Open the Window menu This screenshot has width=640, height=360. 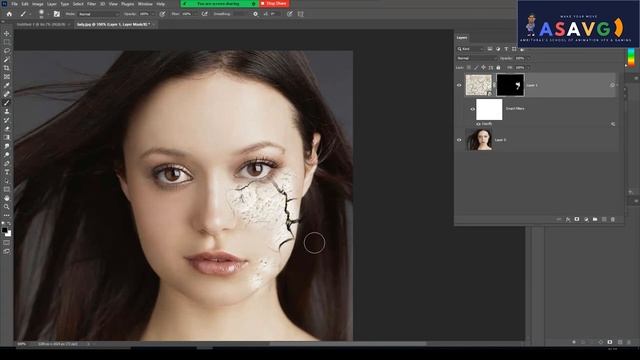click(x=145, y=4)
